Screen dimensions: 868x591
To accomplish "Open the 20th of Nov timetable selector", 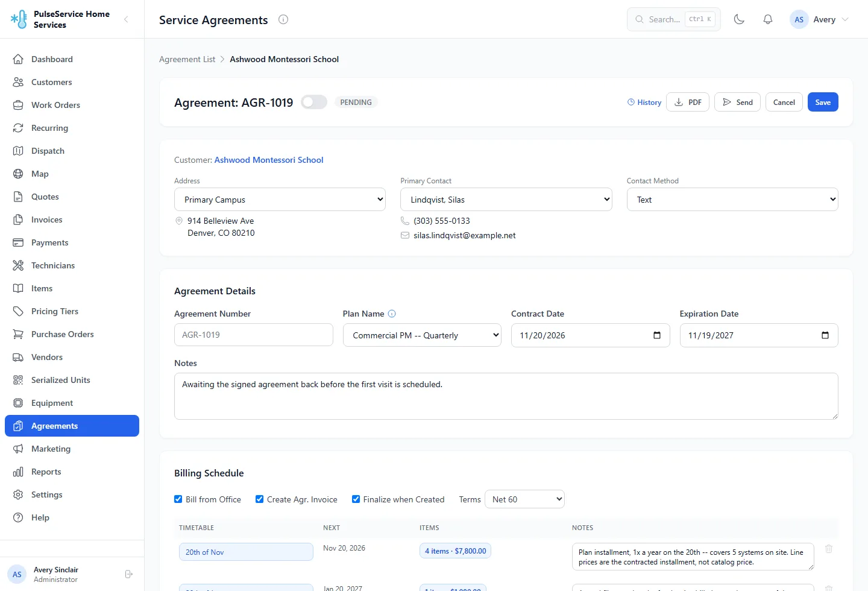I will click(246, 552).
